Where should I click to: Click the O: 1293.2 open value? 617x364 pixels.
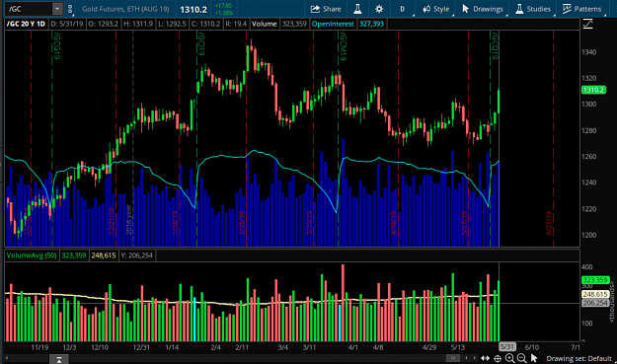click(x=103, y=24)
